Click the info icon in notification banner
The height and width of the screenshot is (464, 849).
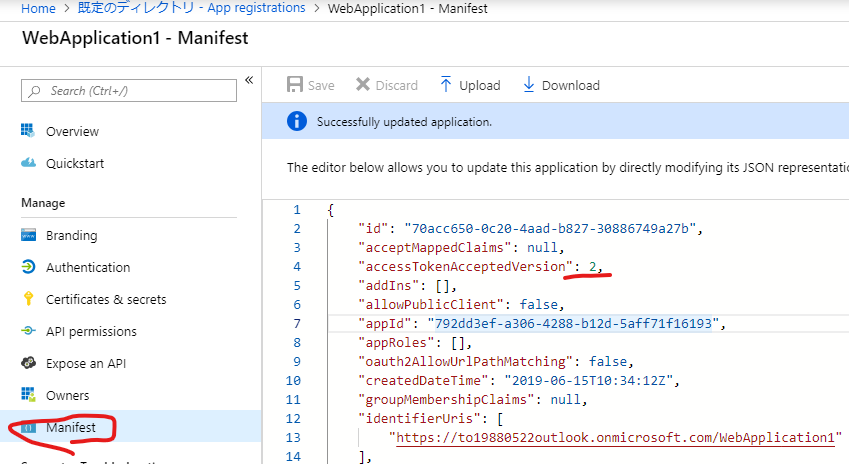point(297,121)
